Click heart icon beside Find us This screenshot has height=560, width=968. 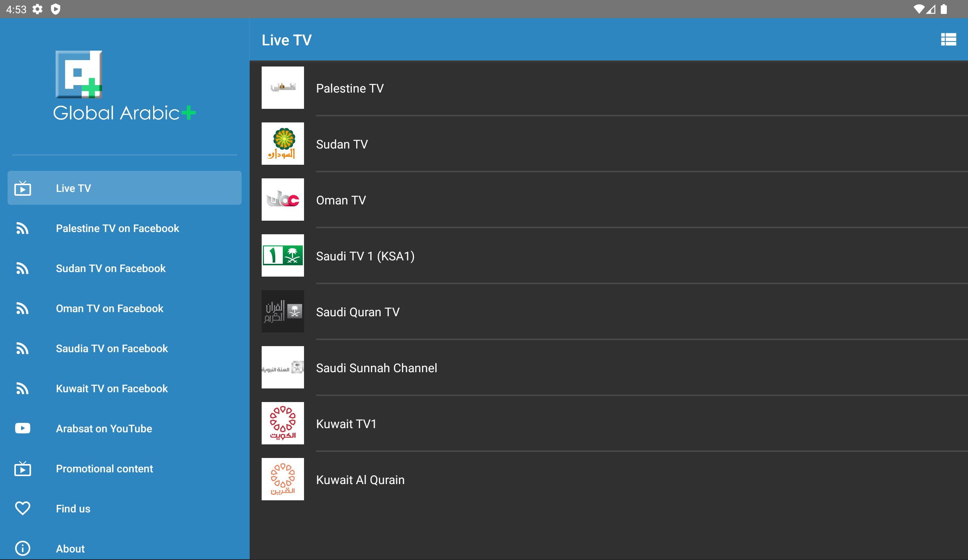(x=23, y=509)
